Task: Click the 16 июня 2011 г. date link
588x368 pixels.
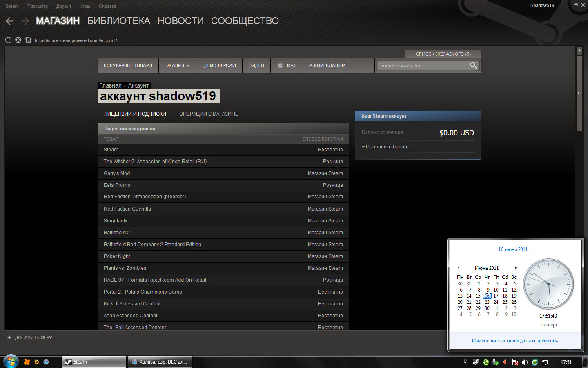Action: pos(515,249)
